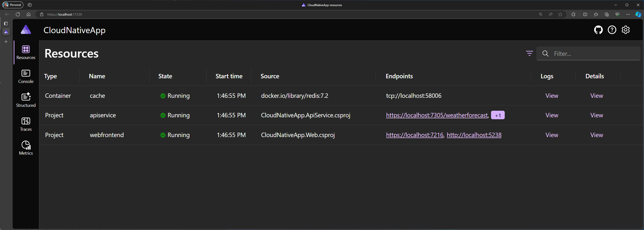Open the Personal profile button
This screenshot has height=230, width=644.
click(13, 5)
